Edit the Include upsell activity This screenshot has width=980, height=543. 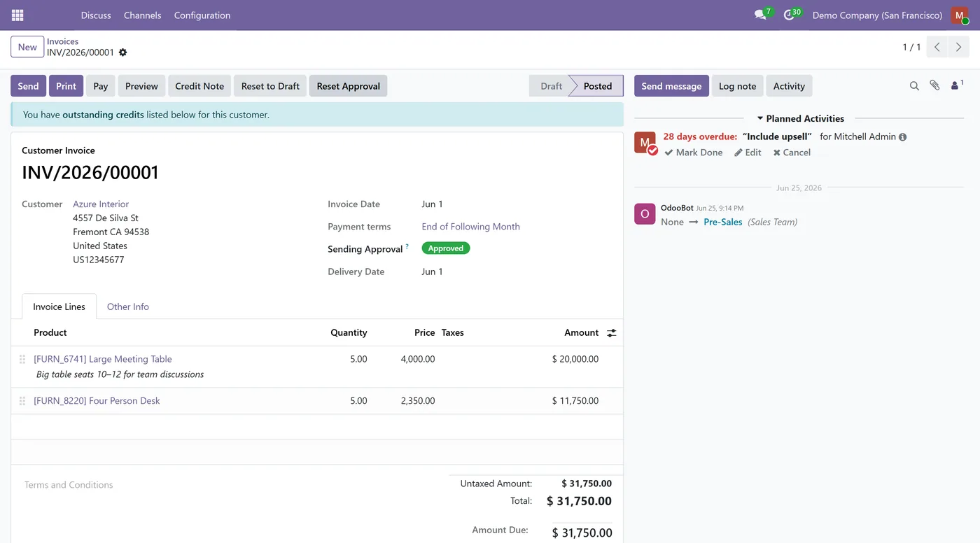748,153
